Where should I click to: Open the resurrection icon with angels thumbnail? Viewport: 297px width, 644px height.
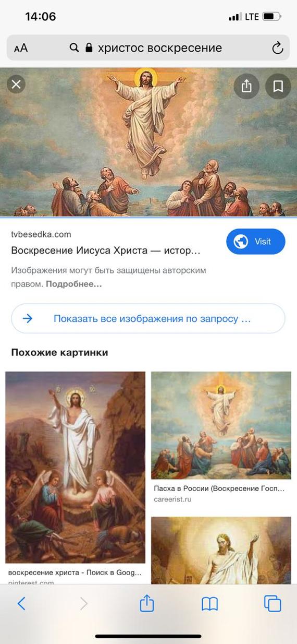pyautogui.click(x=76, y=467)
